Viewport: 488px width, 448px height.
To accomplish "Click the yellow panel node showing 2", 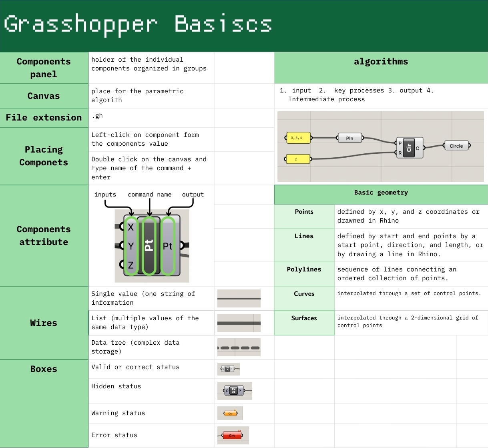I will point(298,159).
